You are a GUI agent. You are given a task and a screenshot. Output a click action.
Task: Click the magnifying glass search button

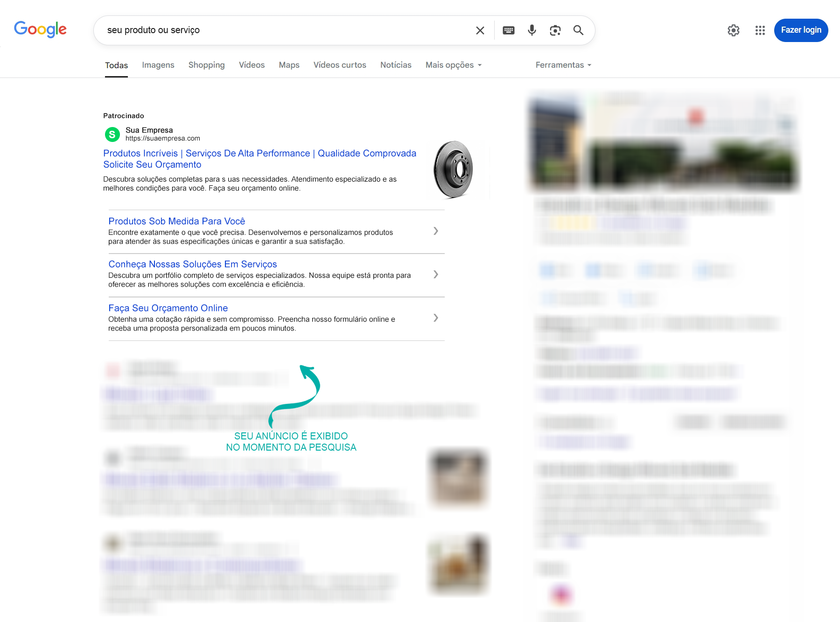tap(578, 30)
